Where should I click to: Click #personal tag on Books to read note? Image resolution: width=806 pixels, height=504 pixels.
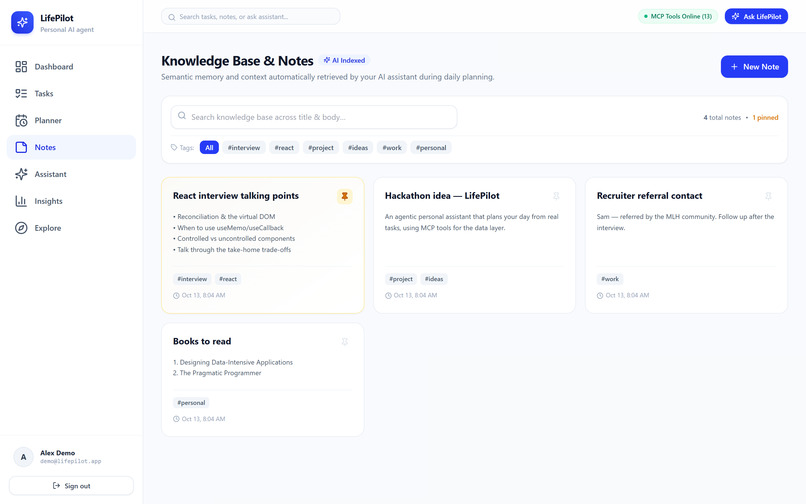(x=191, y=403)
